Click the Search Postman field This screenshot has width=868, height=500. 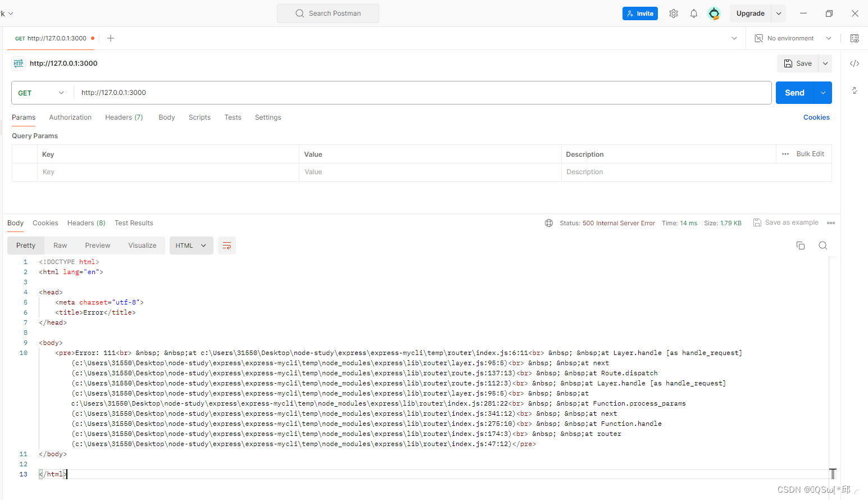coord(328,13)
